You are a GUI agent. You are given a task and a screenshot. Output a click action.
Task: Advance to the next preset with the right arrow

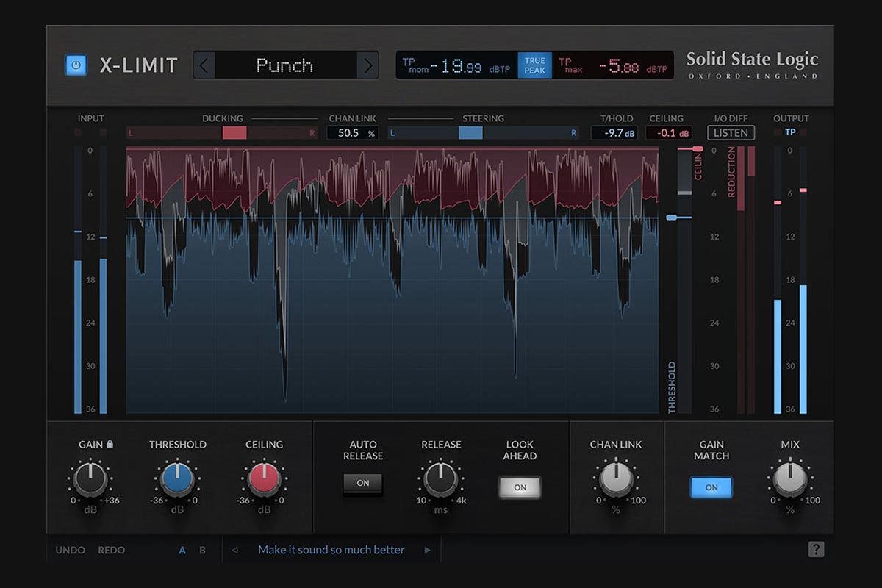[x=368, y=65]
